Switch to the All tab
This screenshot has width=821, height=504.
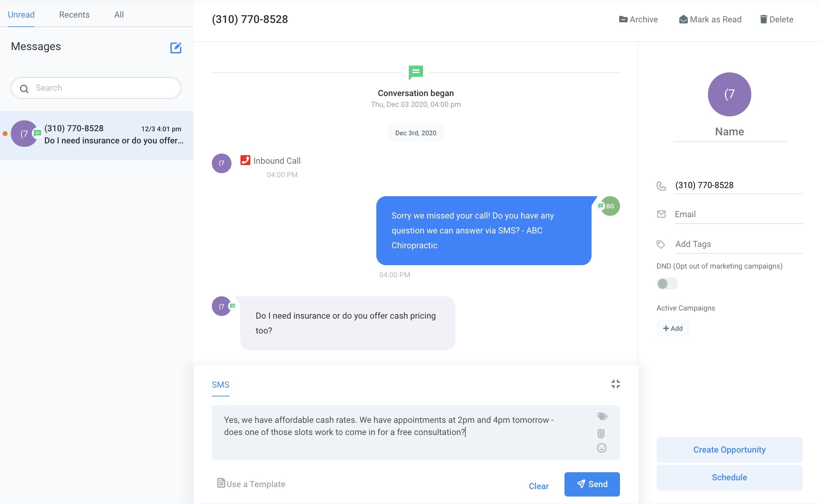tap(119, 15)
